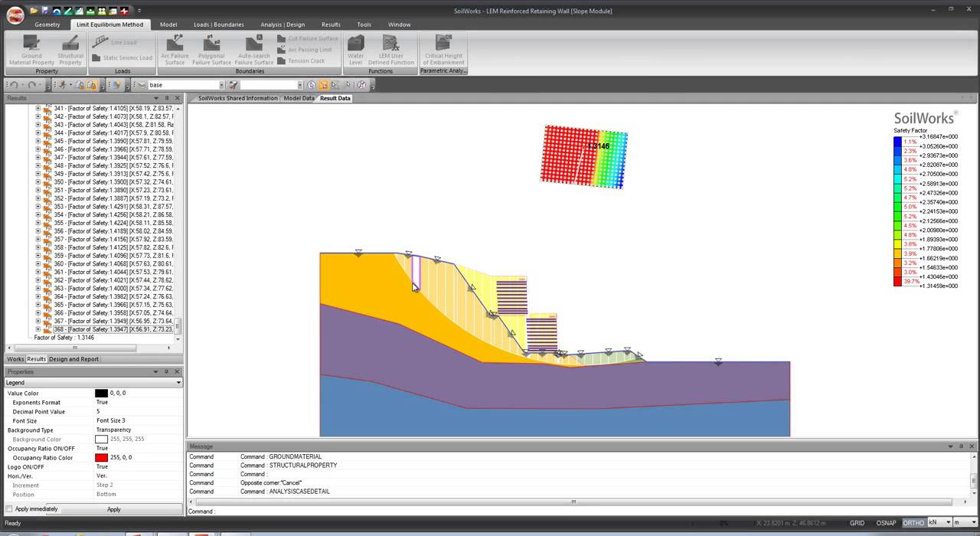Click the Redo toolbar icon

pyautogui.click(x=33, y=85)
